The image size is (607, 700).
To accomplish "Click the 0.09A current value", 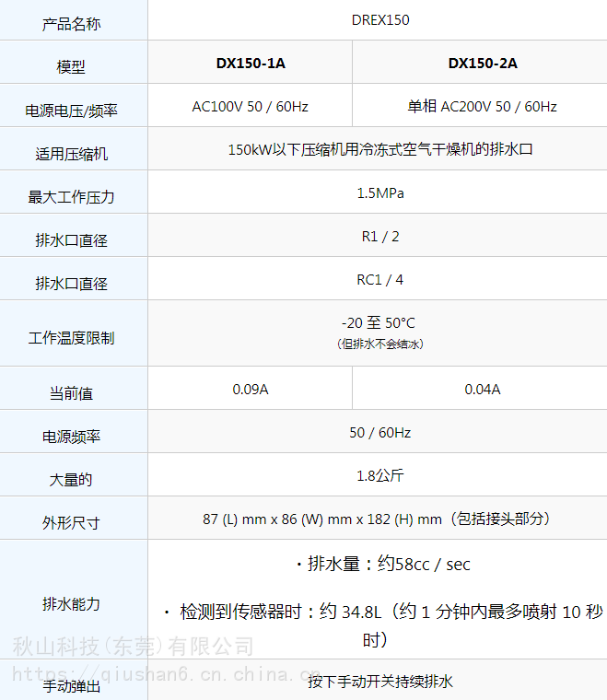I will 251,390.
